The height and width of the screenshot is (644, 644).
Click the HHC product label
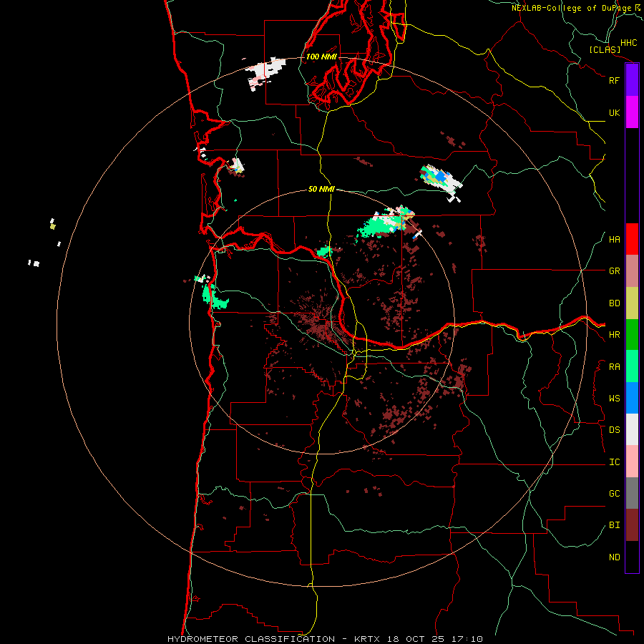point(629,43)
